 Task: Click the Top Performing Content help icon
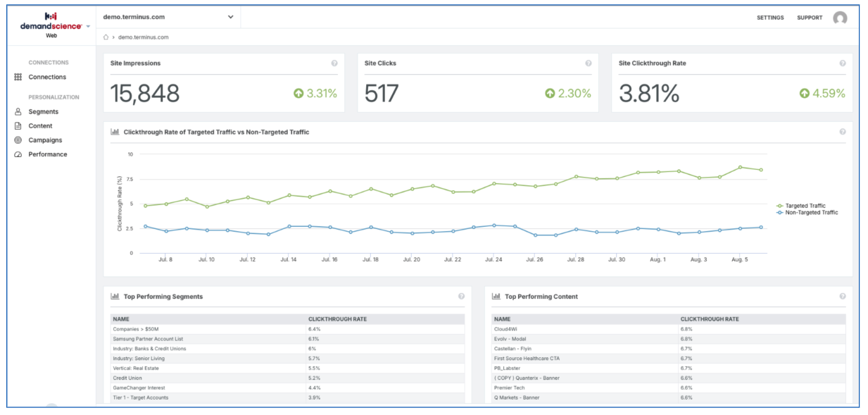click(x=843, y=296)
